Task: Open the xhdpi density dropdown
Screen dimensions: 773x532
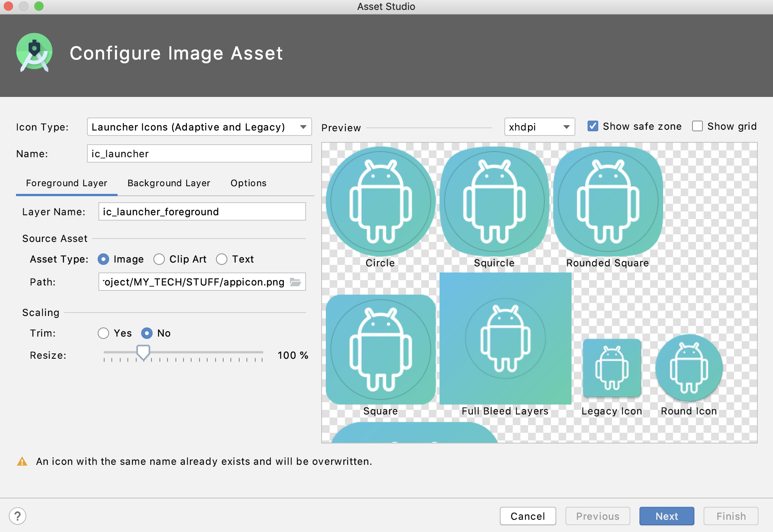Action: tap(539, 127)
